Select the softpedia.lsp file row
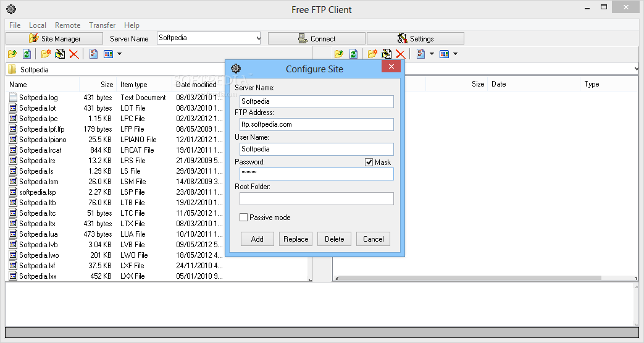 click(x=116, y=192)
